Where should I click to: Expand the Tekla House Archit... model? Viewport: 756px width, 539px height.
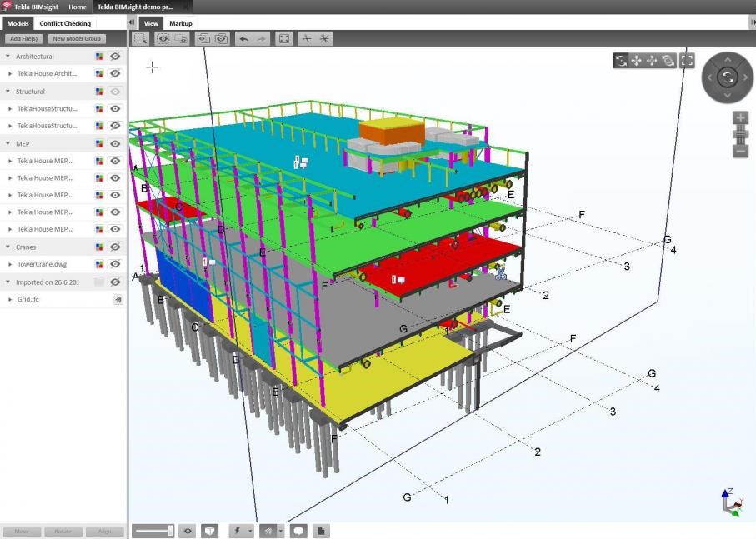[10, 73]
